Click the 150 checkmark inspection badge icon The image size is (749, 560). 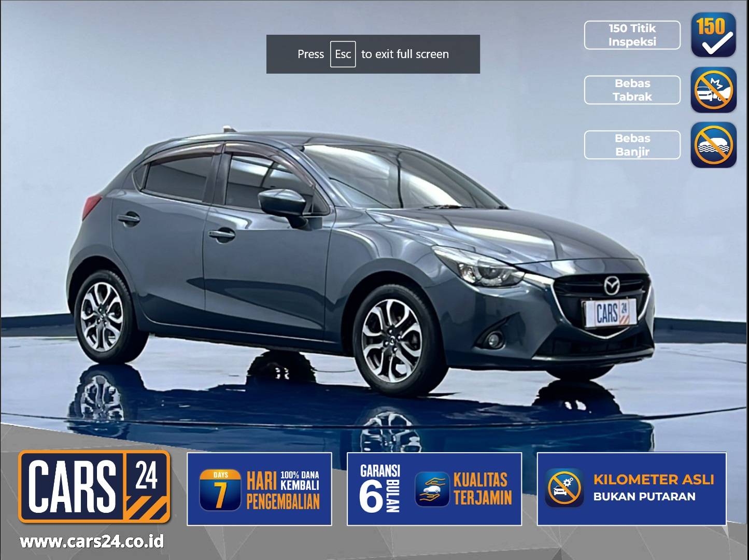click(713, 35)
